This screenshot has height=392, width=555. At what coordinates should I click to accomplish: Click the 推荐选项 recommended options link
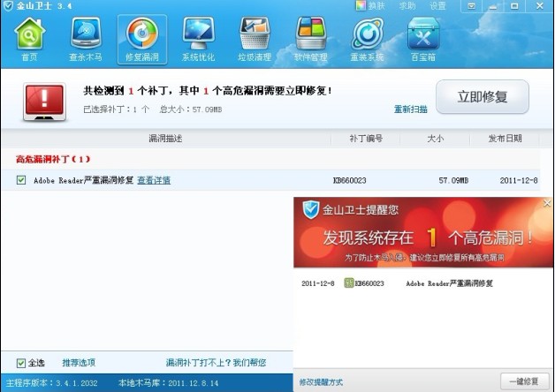click(79, 363)
